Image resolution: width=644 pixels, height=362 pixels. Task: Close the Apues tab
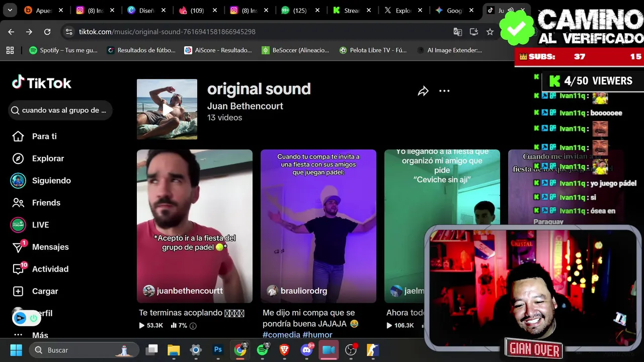[61, 10]
